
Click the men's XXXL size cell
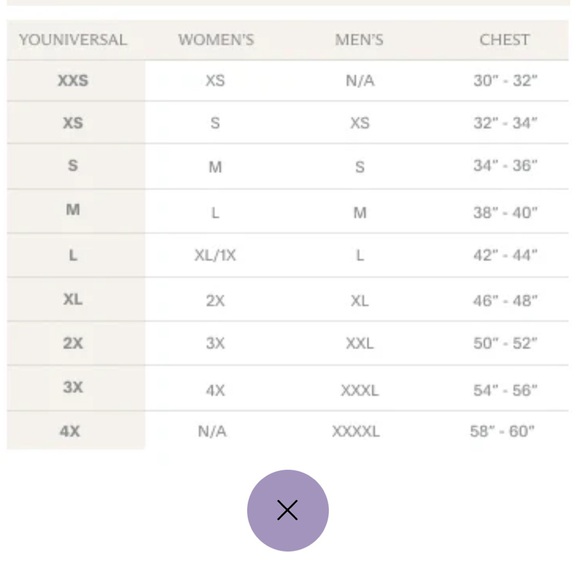pyautogui.click(x=360, y=391)
